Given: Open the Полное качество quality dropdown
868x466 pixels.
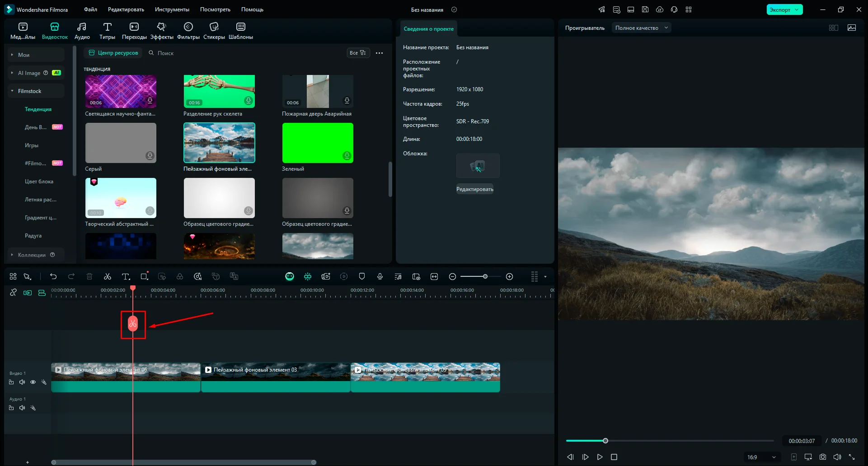Looking at the screenshot, I should point(641,28).
